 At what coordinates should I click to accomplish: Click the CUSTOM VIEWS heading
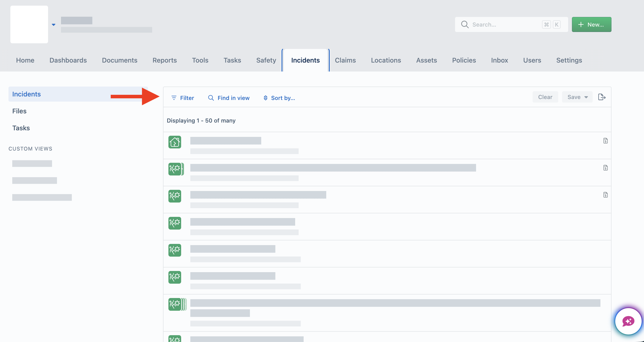30,149
